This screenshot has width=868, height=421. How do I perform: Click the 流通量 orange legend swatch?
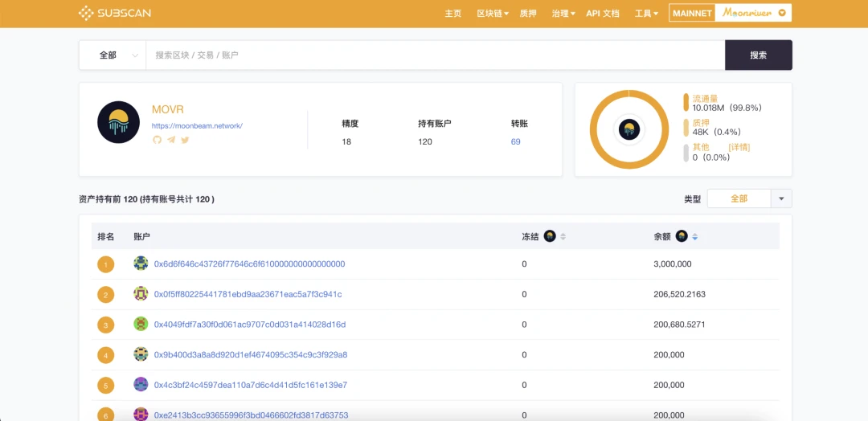686,102
